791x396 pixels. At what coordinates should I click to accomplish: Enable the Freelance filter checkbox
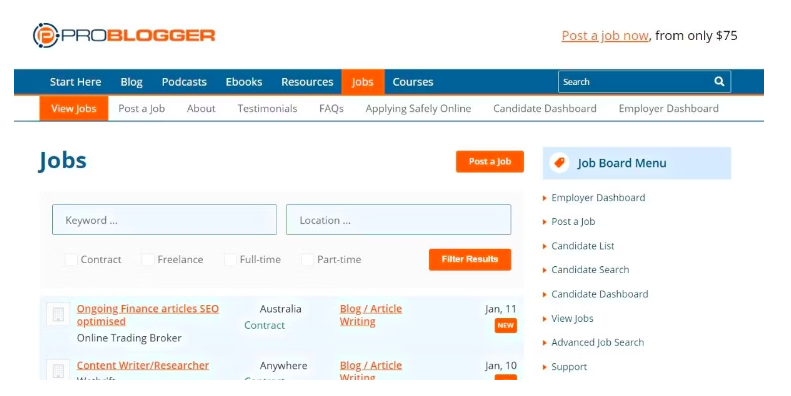point(148,259)
